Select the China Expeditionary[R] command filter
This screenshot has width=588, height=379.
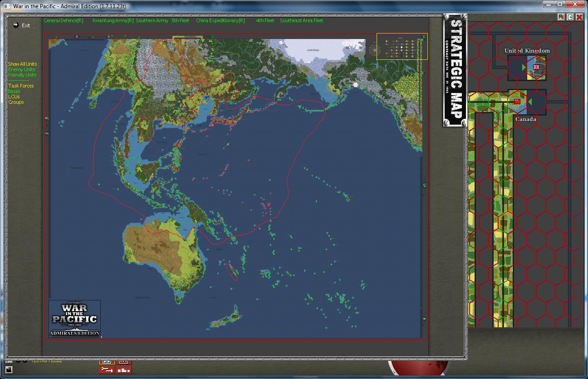tap(220, 20)
